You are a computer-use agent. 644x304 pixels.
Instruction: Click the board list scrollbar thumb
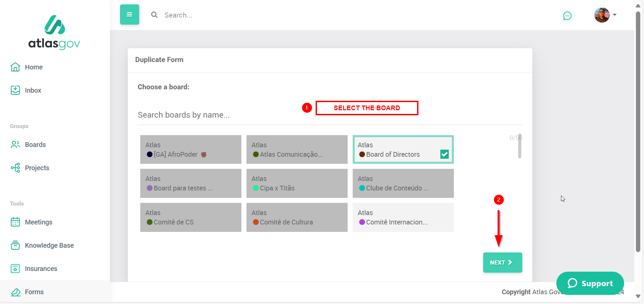tap(520, 146)
